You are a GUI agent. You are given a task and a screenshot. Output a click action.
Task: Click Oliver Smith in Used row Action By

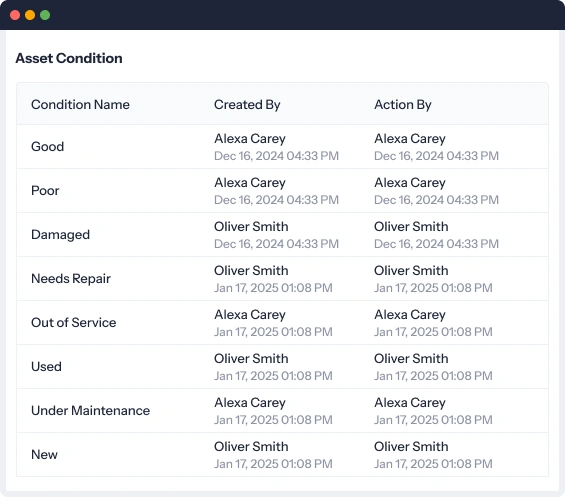click(x=411, y=359)
